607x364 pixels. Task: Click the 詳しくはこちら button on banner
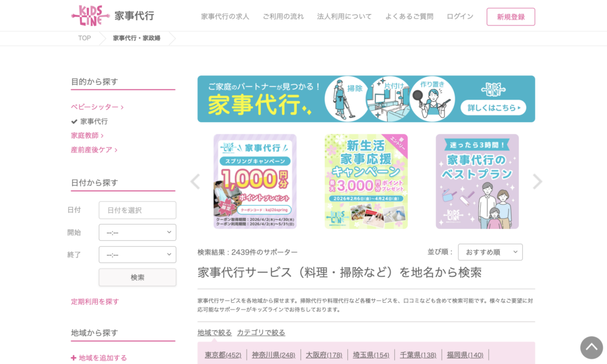[x=493, y=108]
